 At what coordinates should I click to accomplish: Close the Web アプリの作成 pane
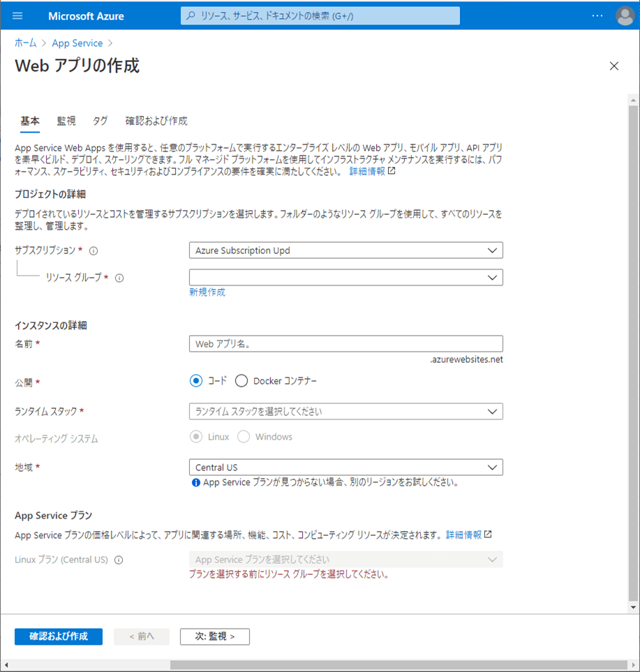[x=613, y=66]
